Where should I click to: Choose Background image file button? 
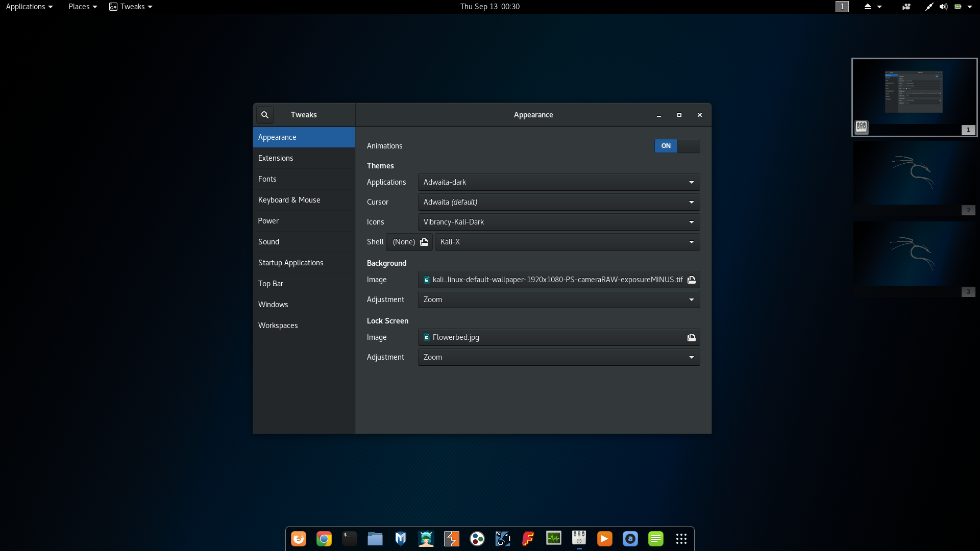[x=559, y=280]
